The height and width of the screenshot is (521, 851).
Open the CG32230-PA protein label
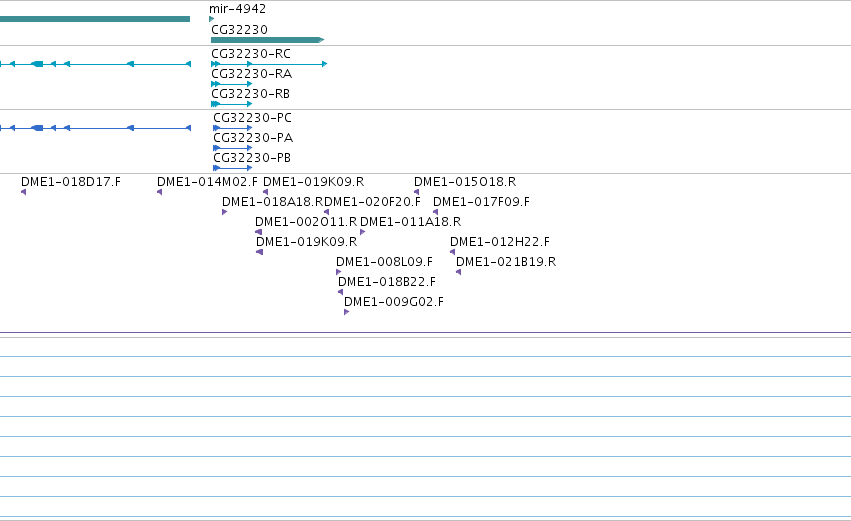253,138
